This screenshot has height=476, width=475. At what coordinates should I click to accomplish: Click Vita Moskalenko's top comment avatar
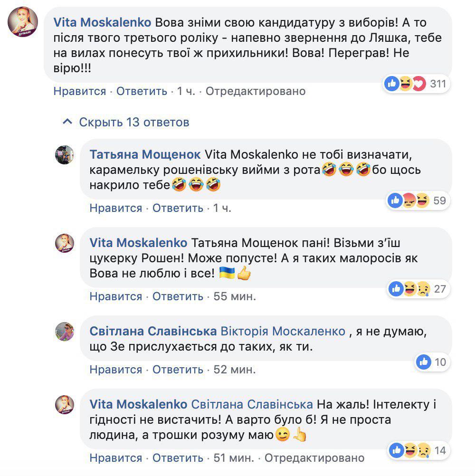(x=22, y=22)
